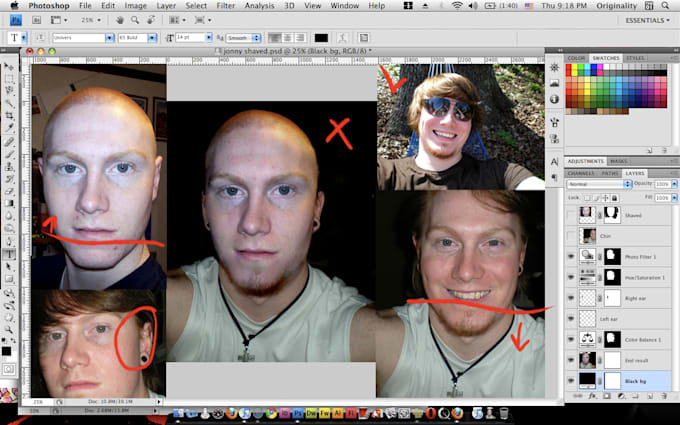Hide the Color Balance 1 layer
680x425 pixels.
pos(571,340)
